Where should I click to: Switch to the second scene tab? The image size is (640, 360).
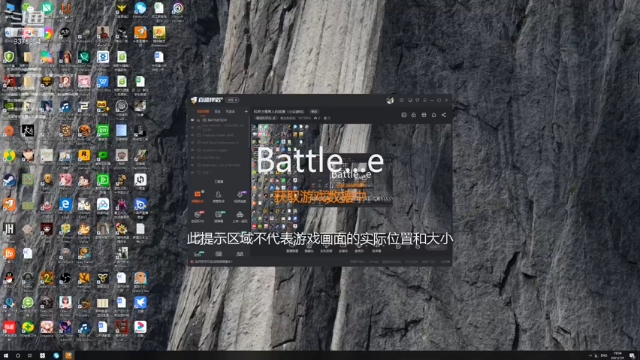pyautogui.click(x=218, y=111)
